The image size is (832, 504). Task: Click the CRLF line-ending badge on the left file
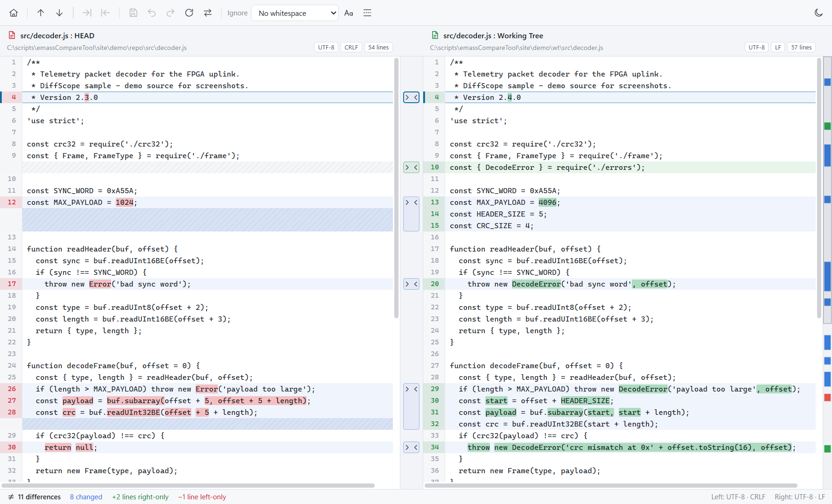point(351,48)
